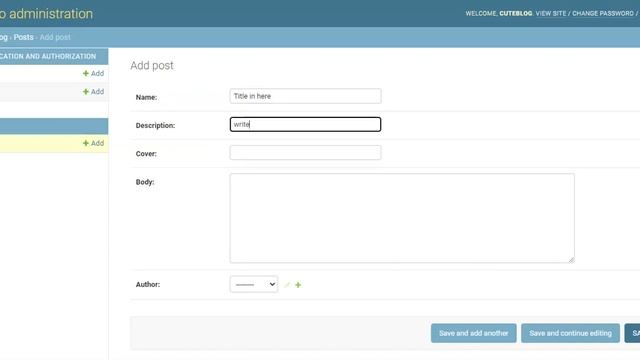
Task: Click the pencil edit icon next to Author
Action: coord(287,285)
